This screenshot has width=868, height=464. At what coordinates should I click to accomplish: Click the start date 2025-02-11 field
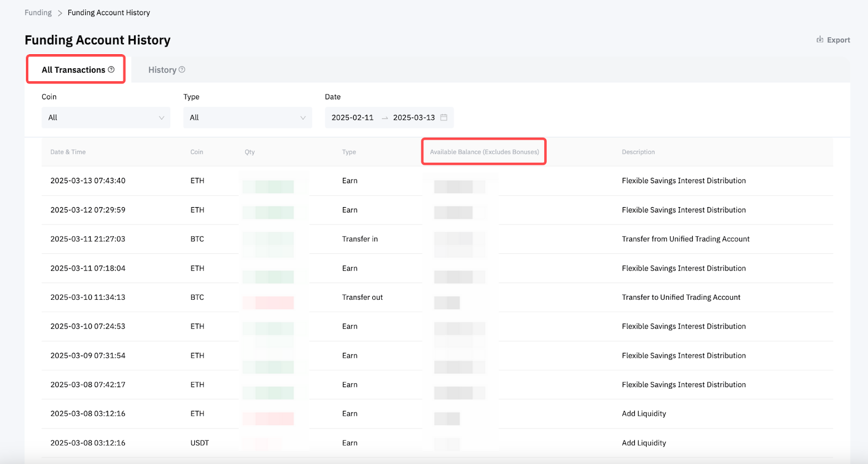click(353, 118)
